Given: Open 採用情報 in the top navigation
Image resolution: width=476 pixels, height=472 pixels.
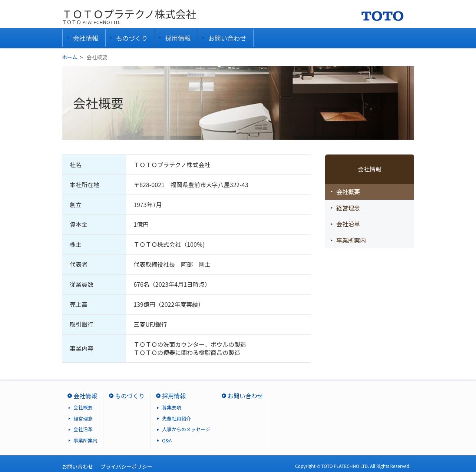Looking at the screenshot, I should pos(176,38).
